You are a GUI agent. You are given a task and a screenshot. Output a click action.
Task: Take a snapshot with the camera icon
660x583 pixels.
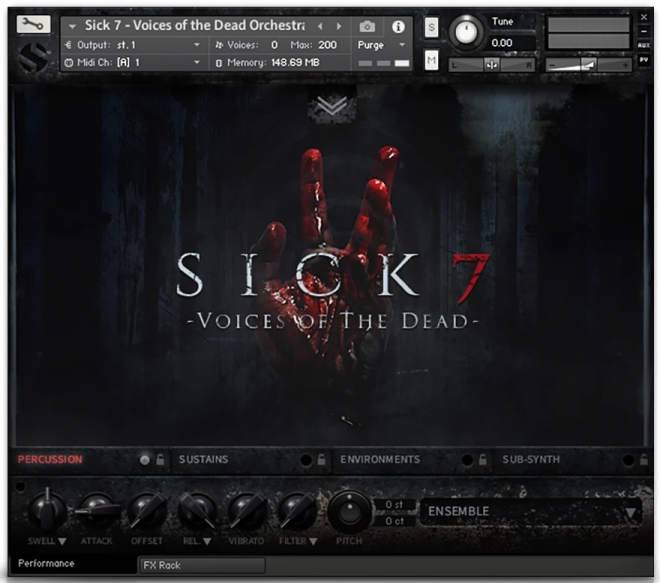coord(368,26)
